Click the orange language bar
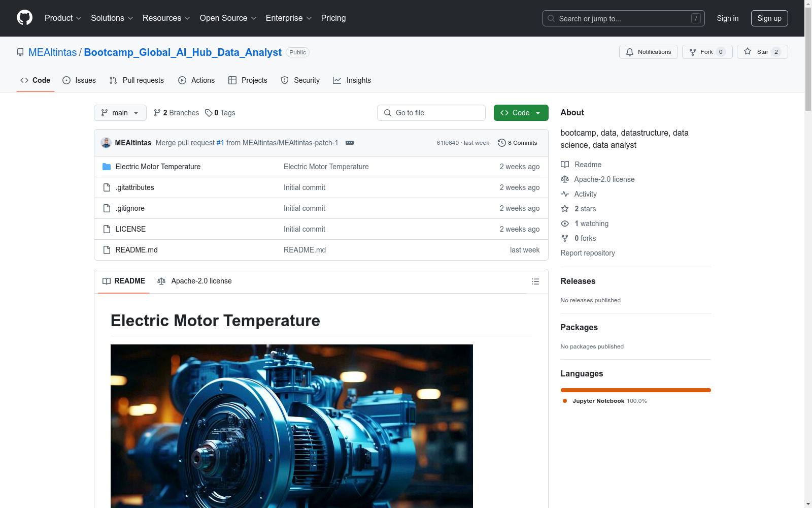Viewport: 812px width, 508px height. (636, 390)
